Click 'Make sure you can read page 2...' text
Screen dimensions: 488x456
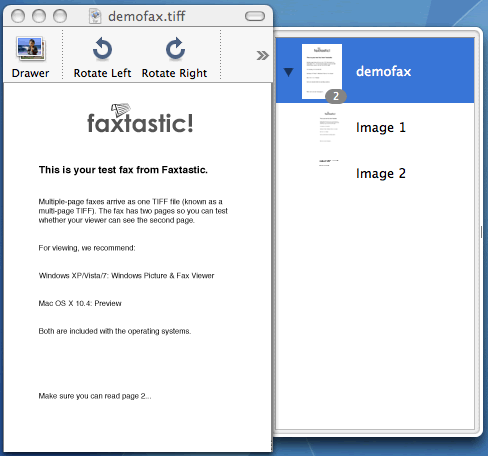[95, 396]
